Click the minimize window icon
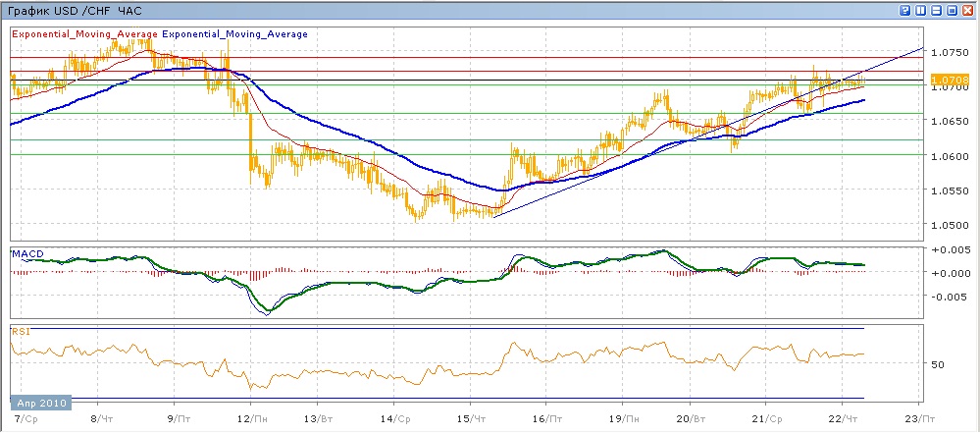 pos(935,10)
